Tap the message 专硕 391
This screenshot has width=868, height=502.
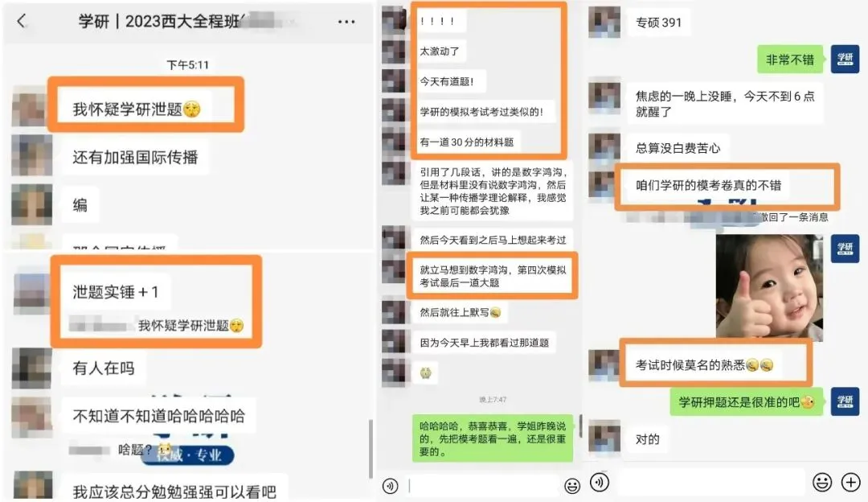coord(659,23)
